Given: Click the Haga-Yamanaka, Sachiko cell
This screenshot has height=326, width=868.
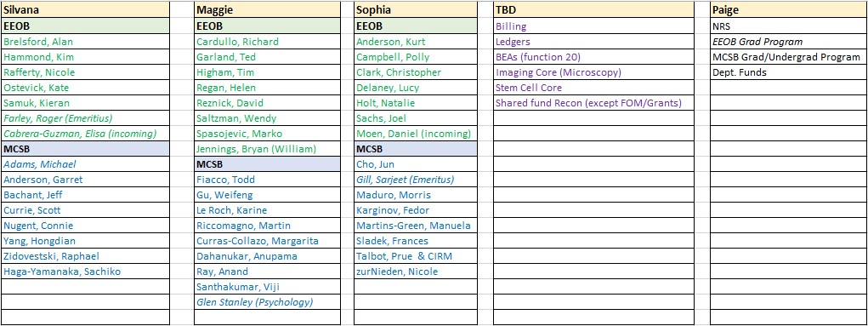Looking at the screenshot, I should (x=85, y=272).
